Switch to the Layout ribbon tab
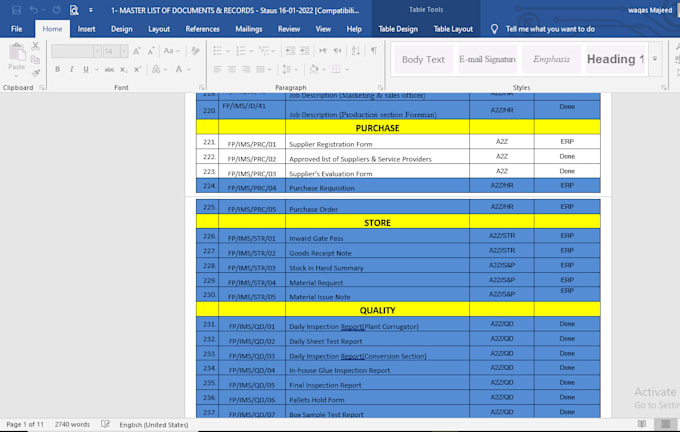 click(159, 29)
